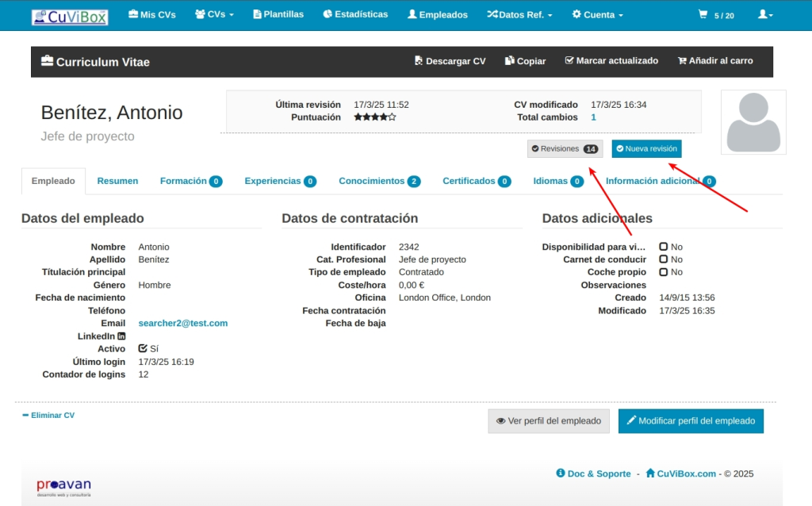Expand the CVs dropdown menu
812x506 pixels.
[214, 15]
